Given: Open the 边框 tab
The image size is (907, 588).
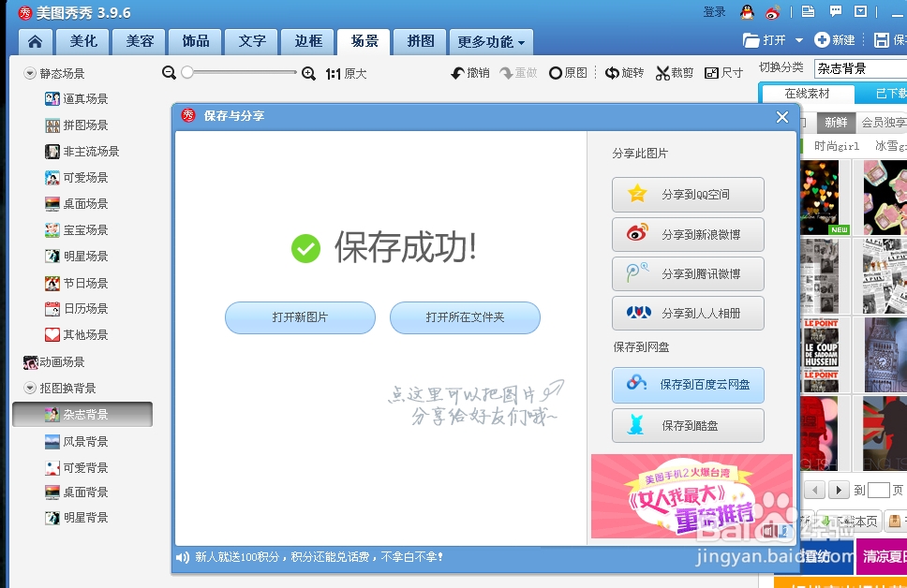Looking at the screenshot, I should 307,41.
